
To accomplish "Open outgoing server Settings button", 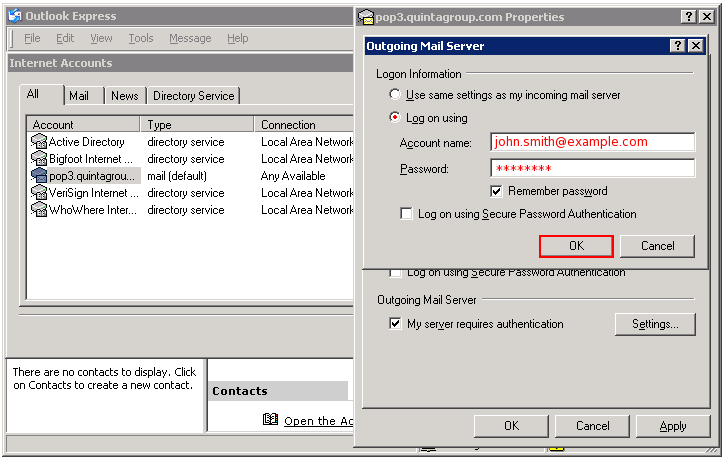I will tap(655, 324).
